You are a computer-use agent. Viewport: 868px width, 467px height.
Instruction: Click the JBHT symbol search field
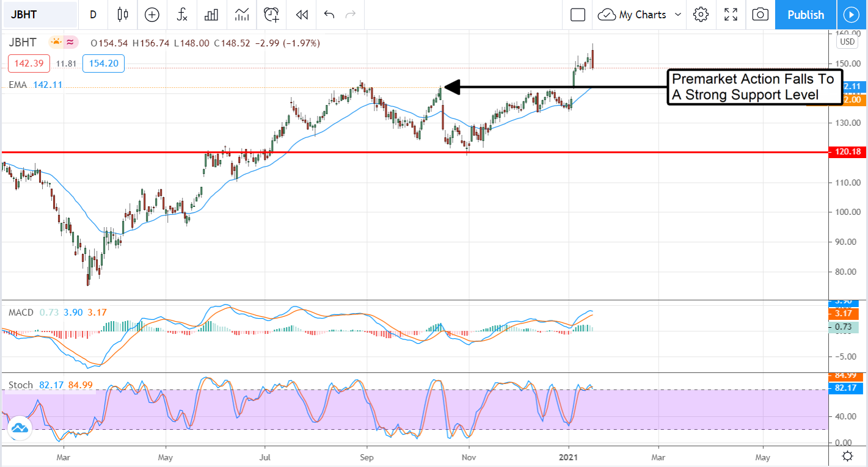click(40, 15)
